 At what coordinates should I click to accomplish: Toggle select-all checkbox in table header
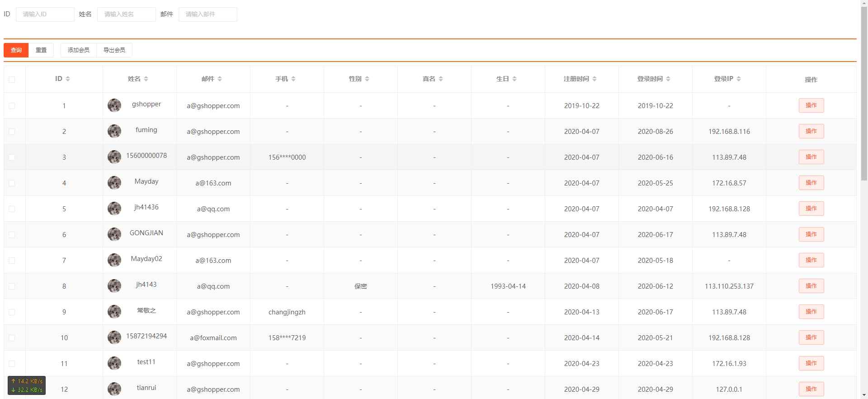coord(12,80)
